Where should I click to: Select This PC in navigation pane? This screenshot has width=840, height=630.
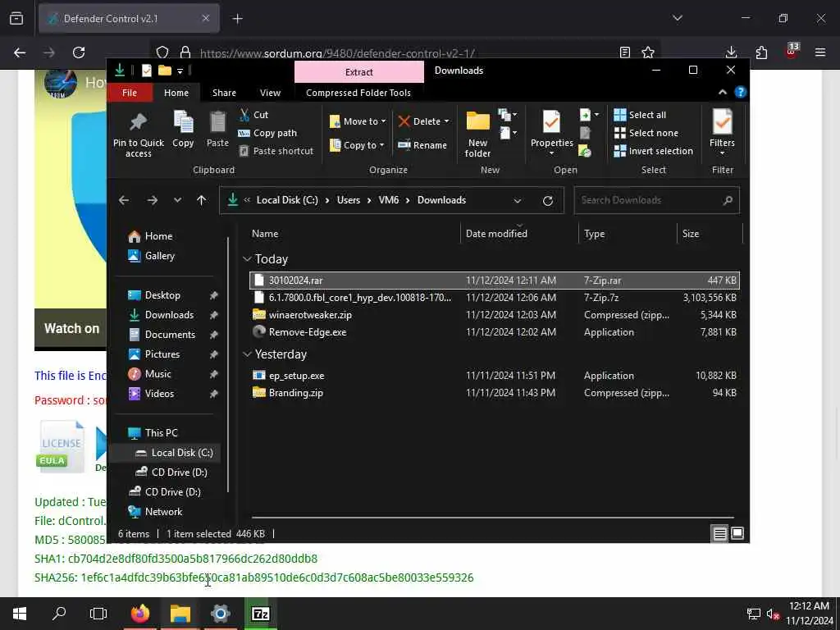pyautogui.click(x=162, y=433)
